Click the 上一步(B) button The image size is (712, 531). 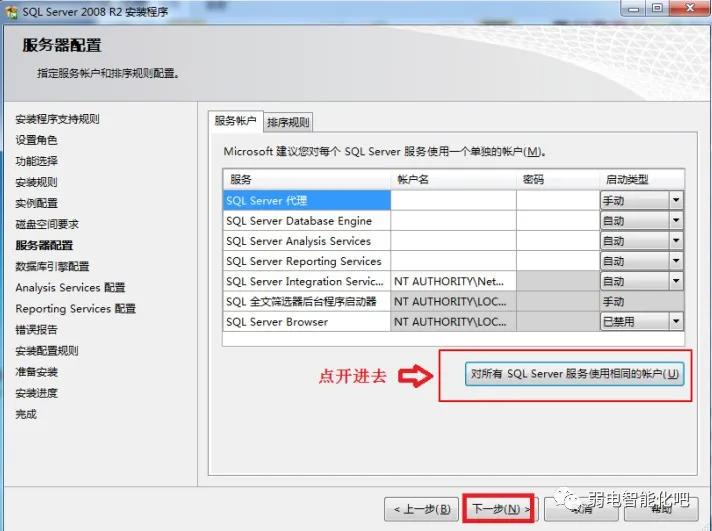pyautogui.click(x=422, y=509)
